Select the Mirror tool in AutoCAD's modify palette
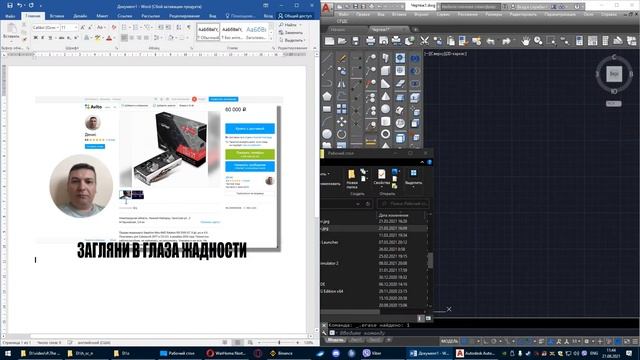 pos(342,84)
